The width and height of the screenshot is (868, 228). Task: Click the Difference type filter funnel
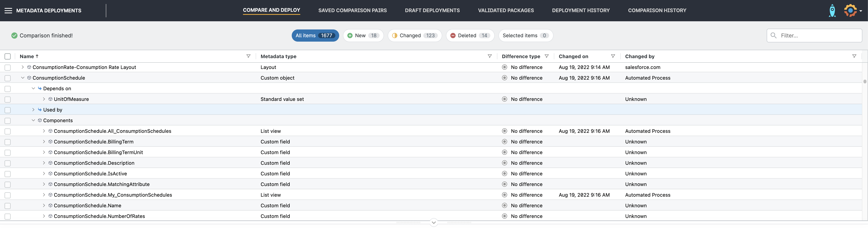[x=546, y=56]
